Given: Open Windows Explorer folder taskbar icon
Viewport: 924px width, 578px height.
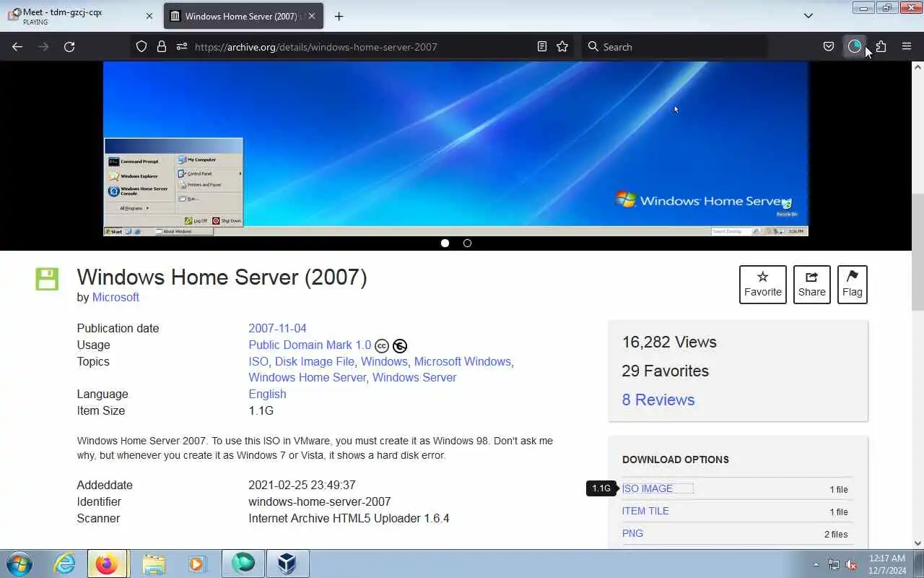Looking at the screenshot, I should pyautogui.click(x=153, y=564).
